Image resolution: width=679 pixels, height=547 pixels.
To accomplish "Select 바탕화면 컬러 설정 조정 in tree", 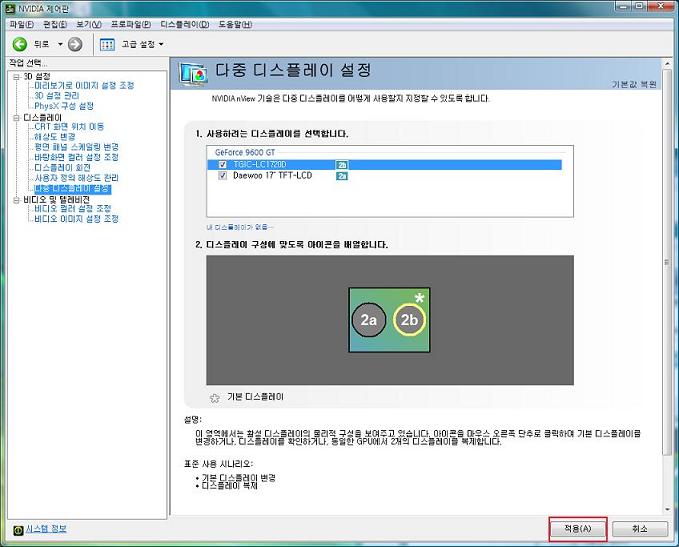I will click(x=76, y=157).
